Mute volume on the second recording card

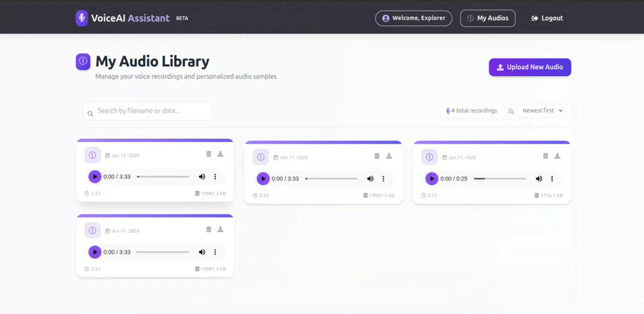tap(370, 179)
